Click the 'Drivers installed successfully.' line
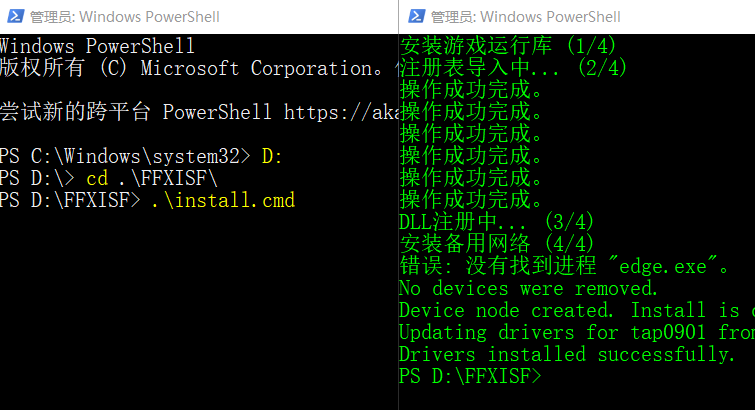 567,355
